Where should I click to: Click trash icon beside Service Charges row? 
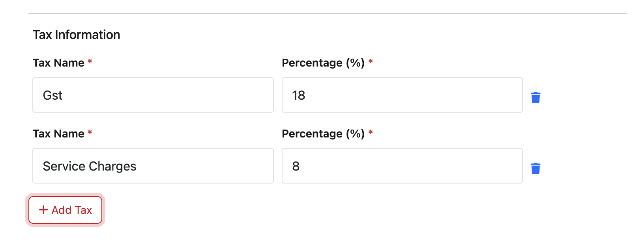click(535, 168)
